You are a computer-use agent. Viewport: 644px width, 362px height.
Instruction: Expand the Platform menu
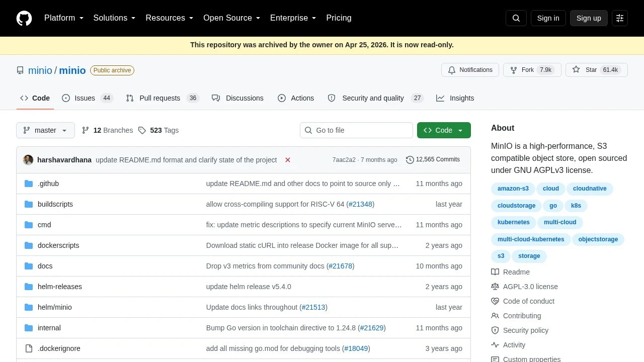pos(64,18)
